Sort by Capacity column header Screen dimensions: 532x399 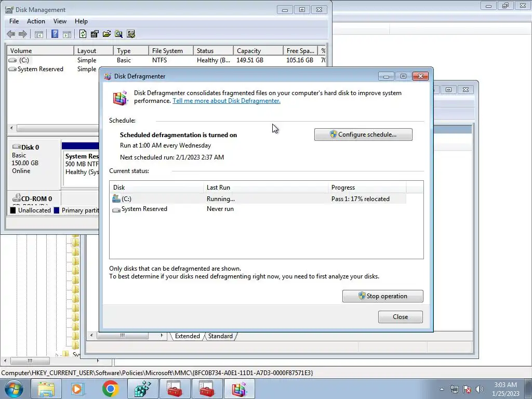pos(258,51)
